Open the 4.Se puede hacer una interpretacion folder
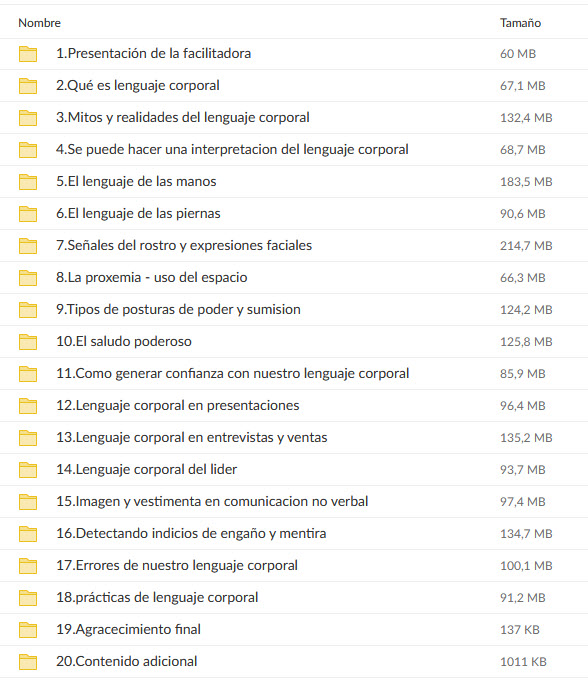Viewport: 588px width, 691px height. [232, 149]
